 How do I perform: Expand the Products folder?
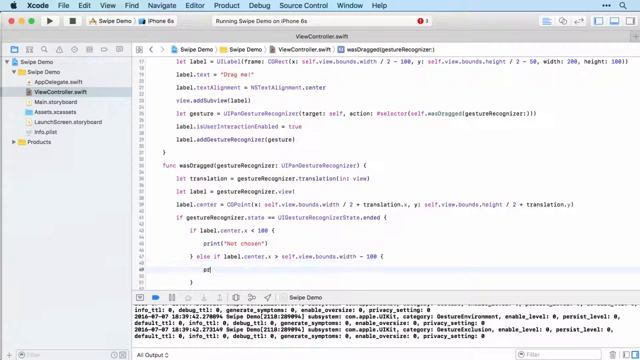point(14,142)
